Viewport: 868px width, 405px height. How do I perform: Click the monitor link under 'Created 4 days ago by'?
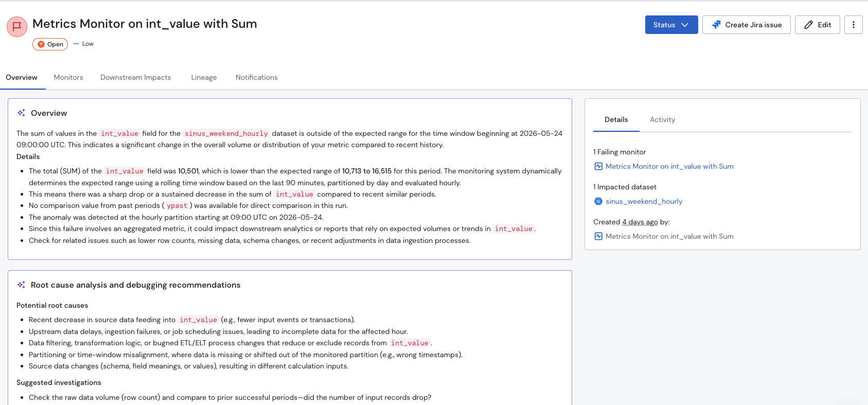click(x=669, y=236)
